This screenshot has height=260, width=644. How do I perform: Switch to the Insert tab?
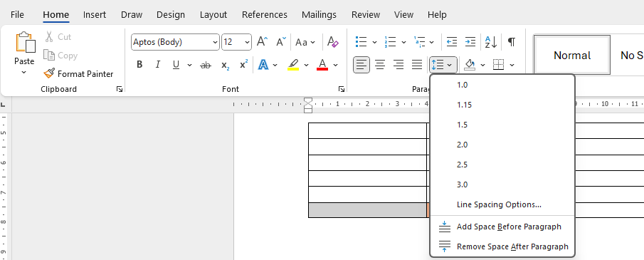(95, 15)
